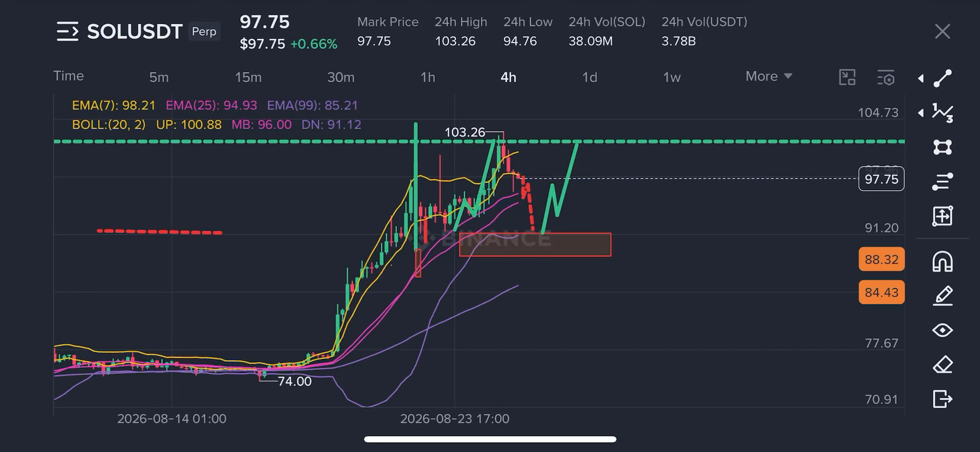
Task: Switch to the 1d timeframe
Action: click(590, 77)
